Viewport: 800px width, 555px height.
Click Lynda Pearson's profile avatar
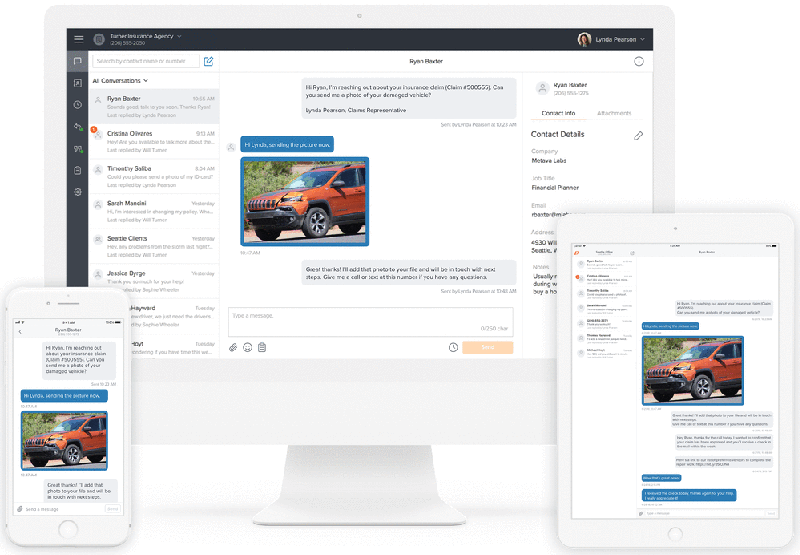pos(584,39)
